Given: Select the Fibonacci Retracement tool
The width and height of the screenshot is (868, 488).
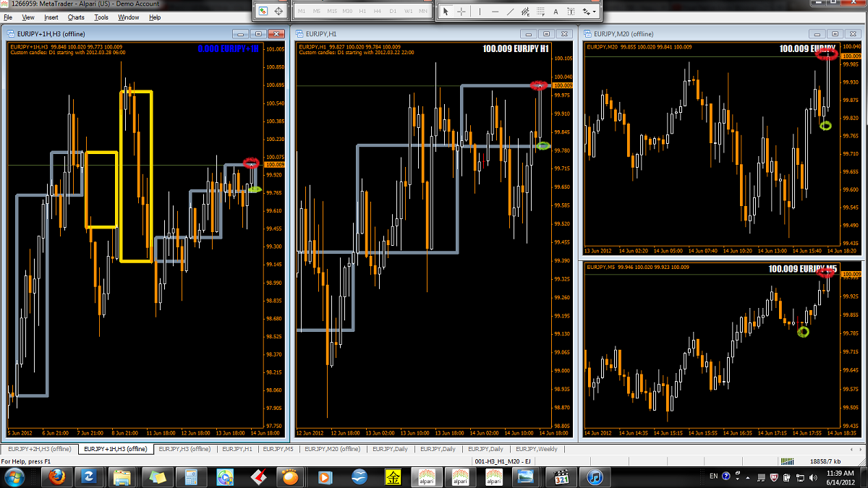Looking at the screenshot, I should (x=540, y=12).
